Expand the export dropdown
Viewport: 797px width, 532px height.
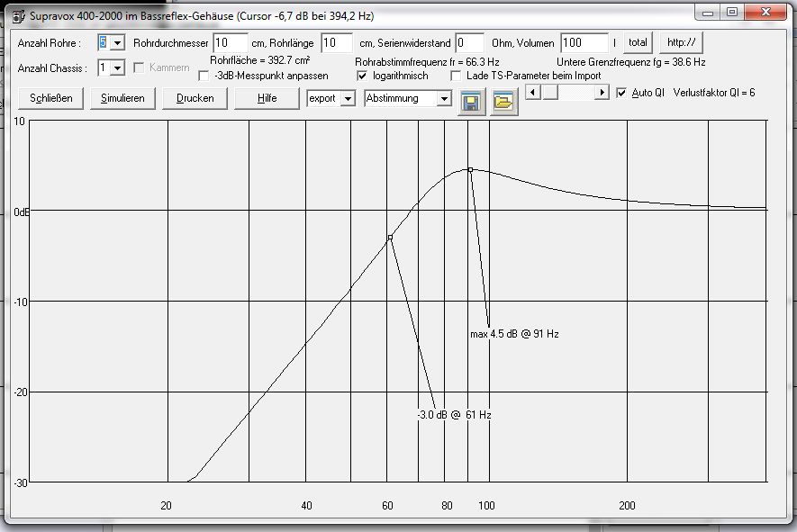[x=348, y=99]
